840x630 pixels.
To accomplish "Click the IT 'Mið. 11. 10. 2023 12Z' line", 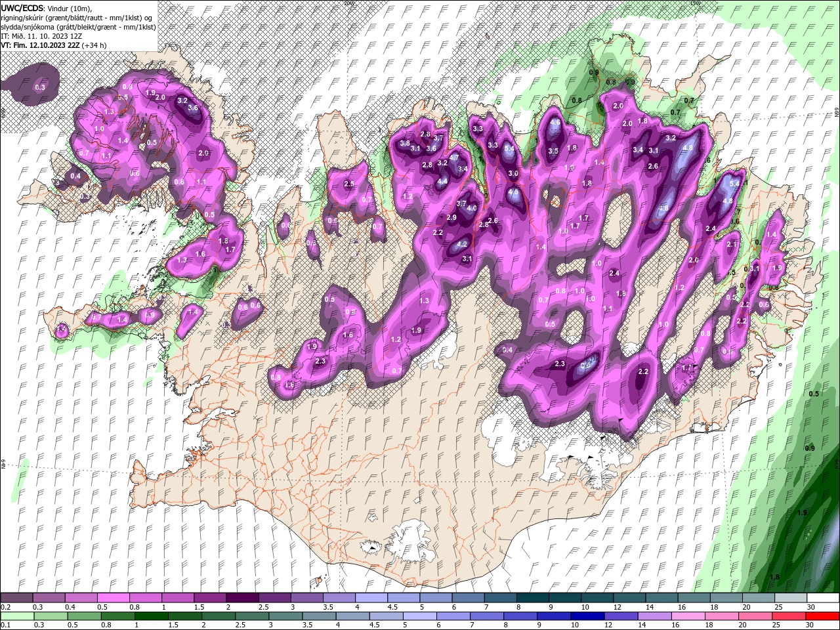I will pyautogui.click(x=45, y=35).
